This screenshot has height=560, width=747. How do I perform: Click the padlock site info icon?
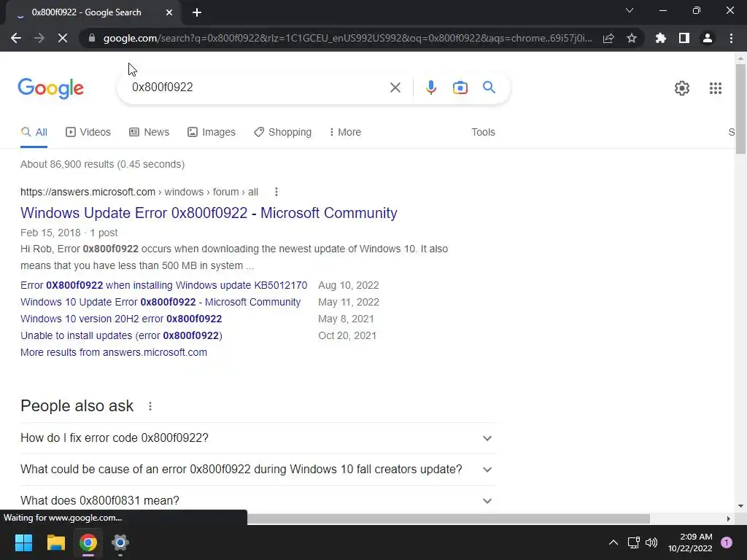pos(92,38)
